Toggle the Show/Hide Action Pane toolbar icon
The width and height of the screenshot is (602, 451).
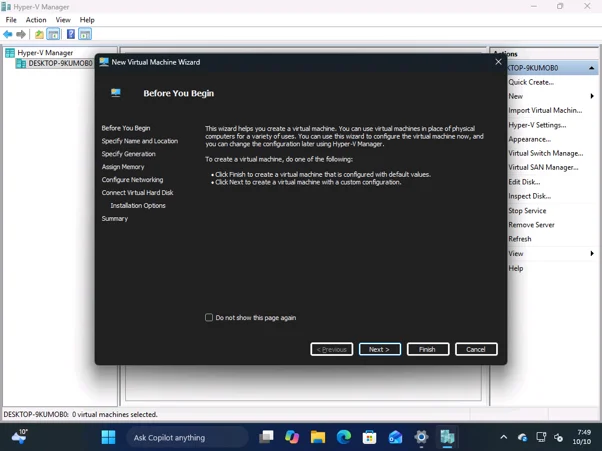[x=85, y=34]
